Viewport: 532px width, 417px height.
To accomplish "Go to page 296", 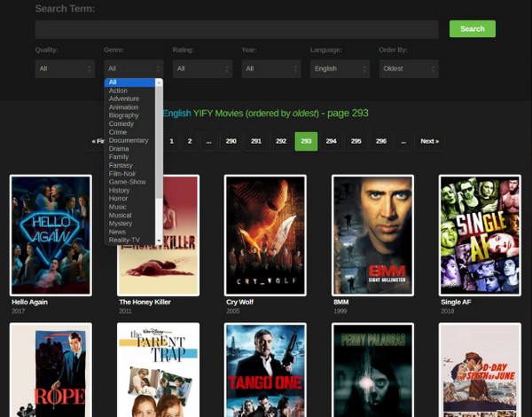I will [x=381, y=141].
